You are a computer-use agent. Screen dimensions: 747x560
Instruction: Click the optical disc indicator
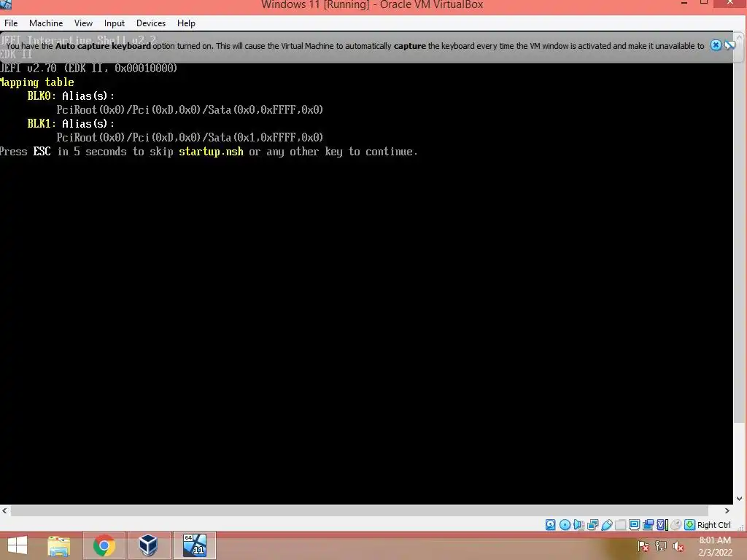tap(565, 525)
